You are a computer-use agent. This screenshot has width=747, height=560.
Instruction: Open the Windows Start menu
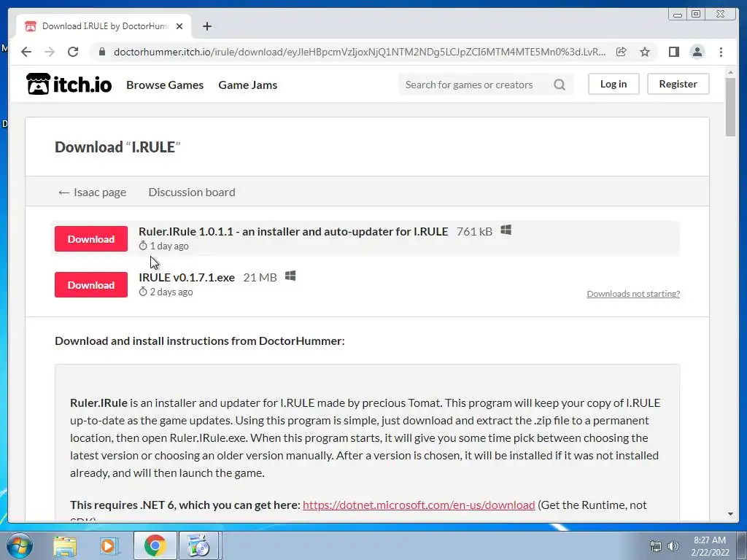(x=19, y=545)
